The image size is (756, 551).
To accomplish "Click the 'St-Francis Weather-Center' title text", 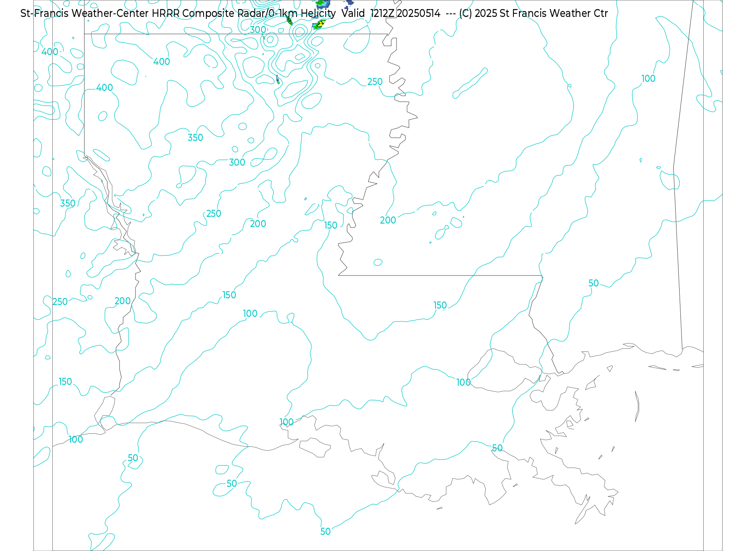I will click(x=85, y=13).
